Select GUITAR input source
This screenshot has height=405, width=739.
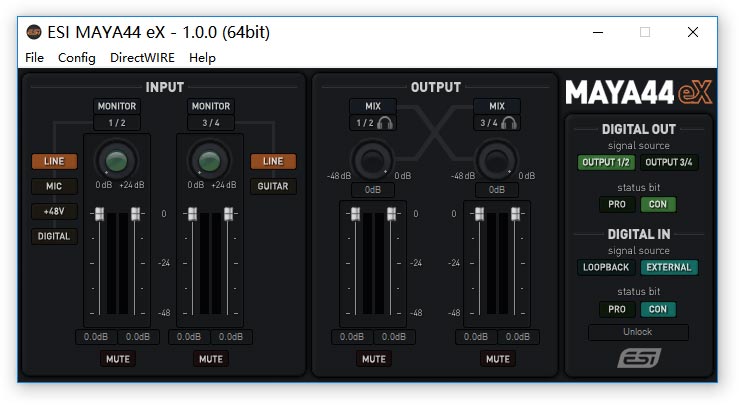(x=273, y=186)
